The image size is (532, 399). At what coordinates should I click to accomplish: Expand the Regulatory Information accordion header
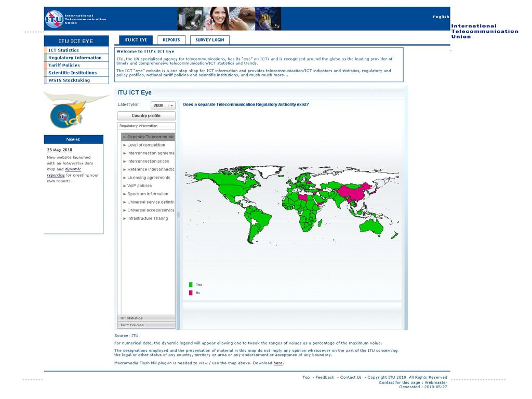pos(146,126)
